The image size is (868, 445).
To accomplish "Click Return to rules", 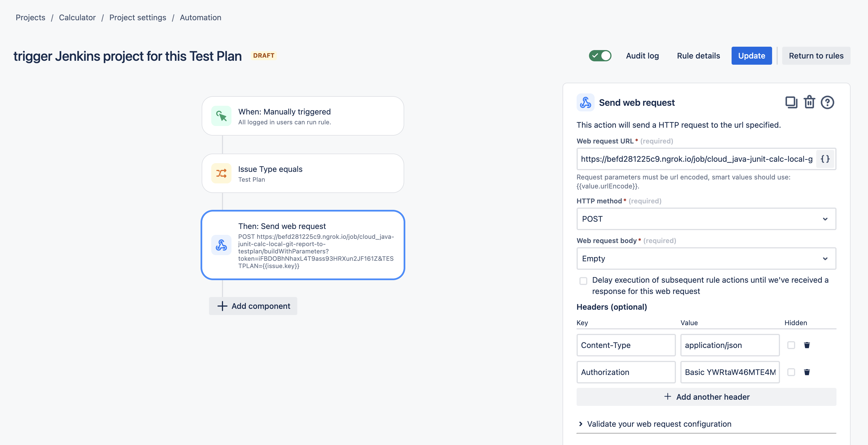I will pos(816,56).
